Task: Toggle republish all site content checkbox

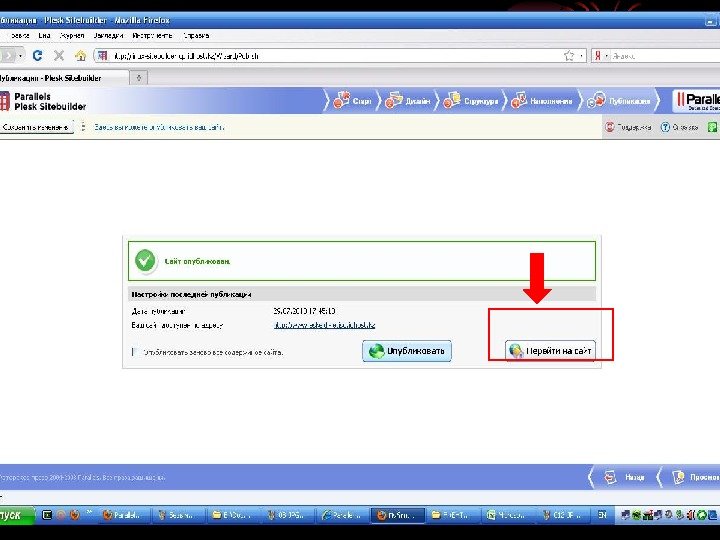Action: [135, 352]
